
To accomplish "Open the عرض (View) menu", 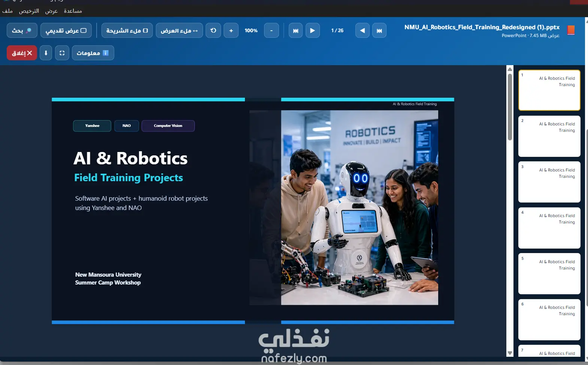I will tap(51, 11).
